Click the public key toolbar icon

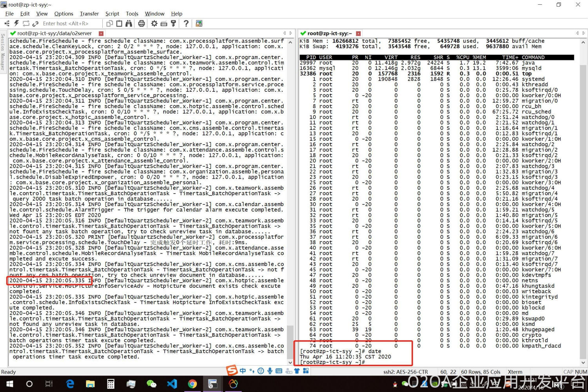(173, 24)
